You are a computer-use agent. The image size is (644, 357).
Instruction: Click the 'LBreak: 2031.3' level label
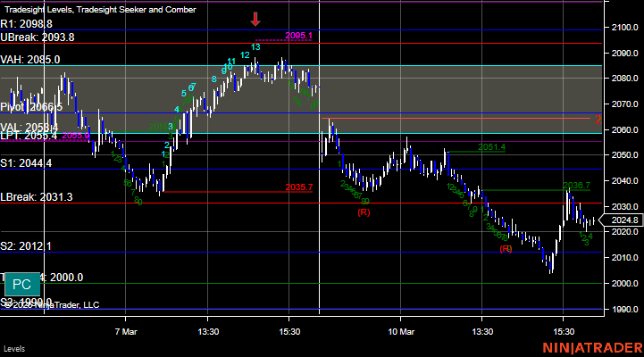coord(37,197)
